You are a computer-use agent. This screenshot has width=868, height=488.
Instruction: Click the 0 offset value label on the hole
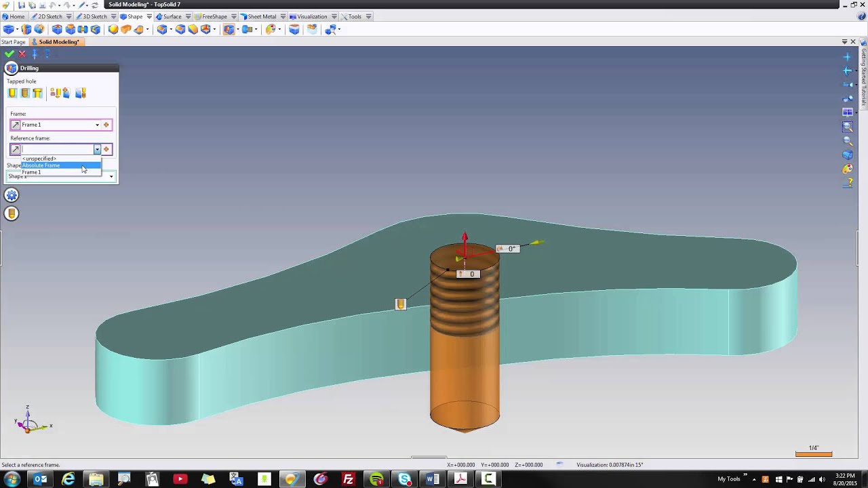(468, 274)
